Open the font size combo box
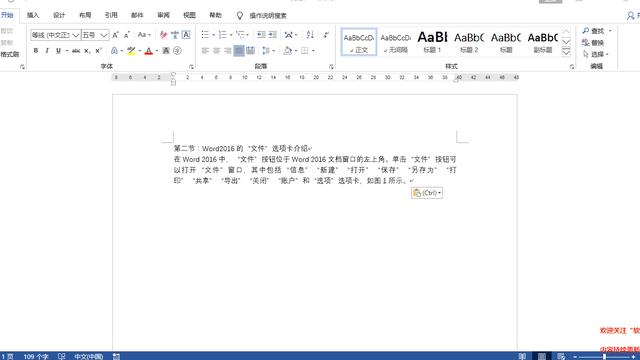This screenshot has width=640, height=360. pyautogui.click(x=95, y=35)
